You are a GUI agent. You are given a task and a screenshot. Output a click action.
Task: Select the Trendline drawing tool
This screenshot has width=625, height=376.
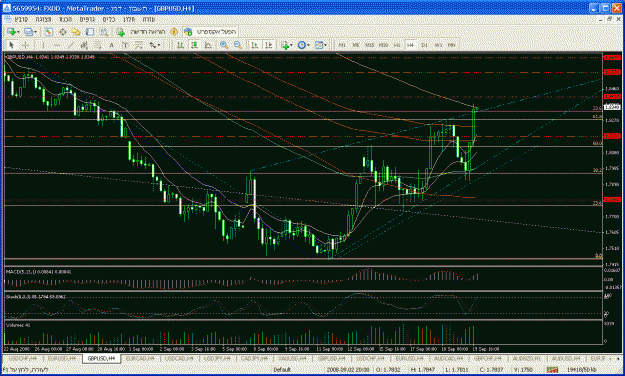click(71, 45)
